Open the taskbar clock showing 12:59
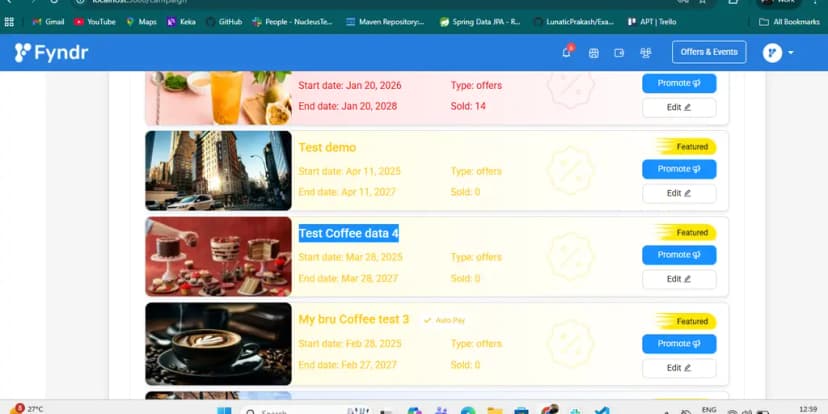 click(x=808, y=409)
